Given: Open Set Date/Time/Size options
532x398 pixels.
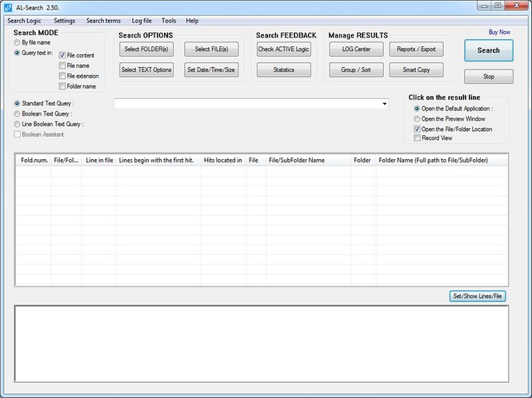Looking at the screenshot, I should [211, 70].
